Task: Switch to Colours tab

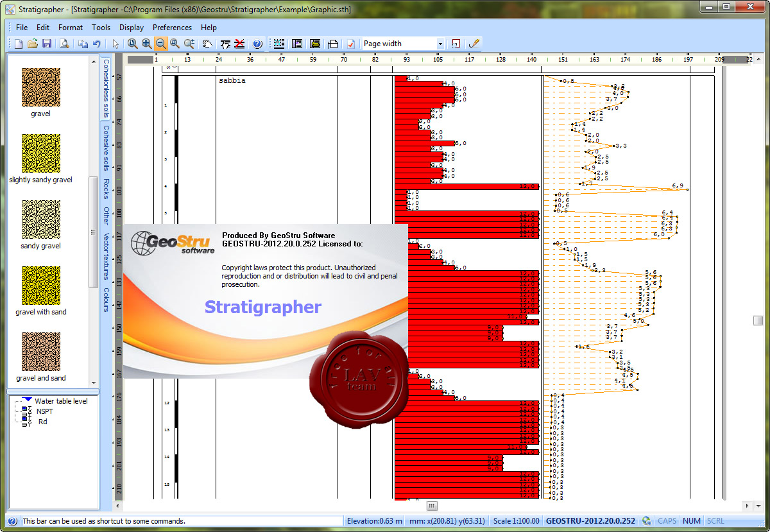Action: (106, 299)
